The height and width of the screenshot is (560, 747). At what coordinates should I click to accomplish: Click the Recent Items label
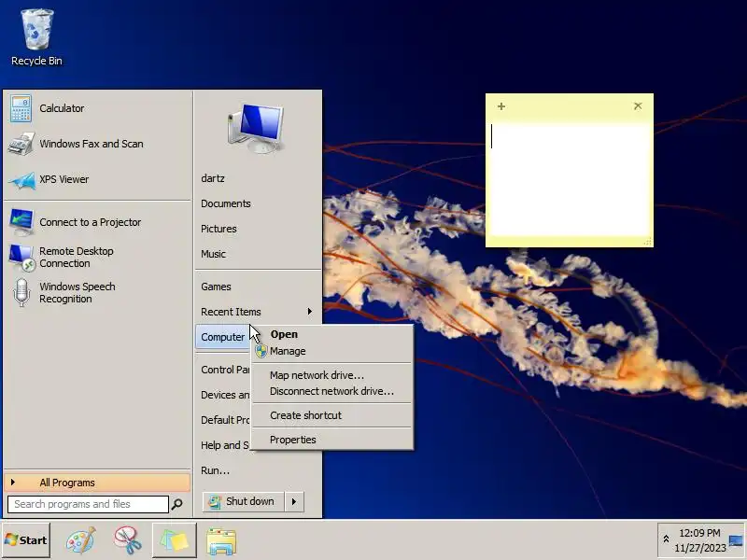[231, 312]
